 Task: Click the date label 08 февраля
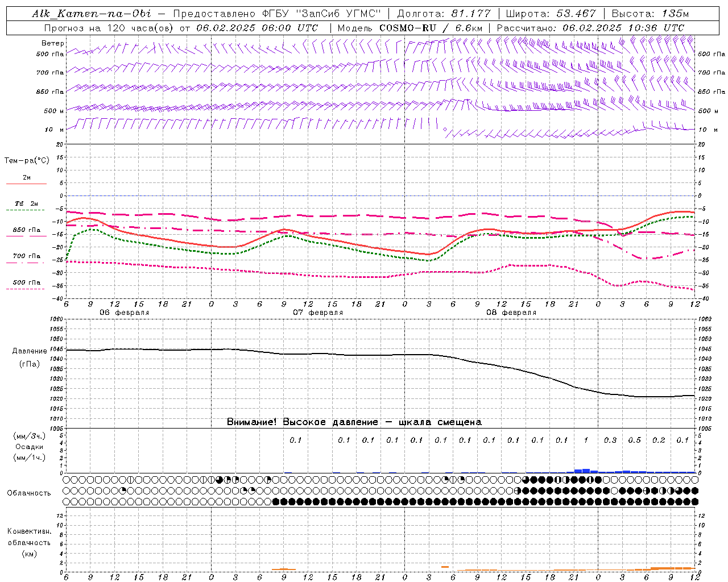511,313
